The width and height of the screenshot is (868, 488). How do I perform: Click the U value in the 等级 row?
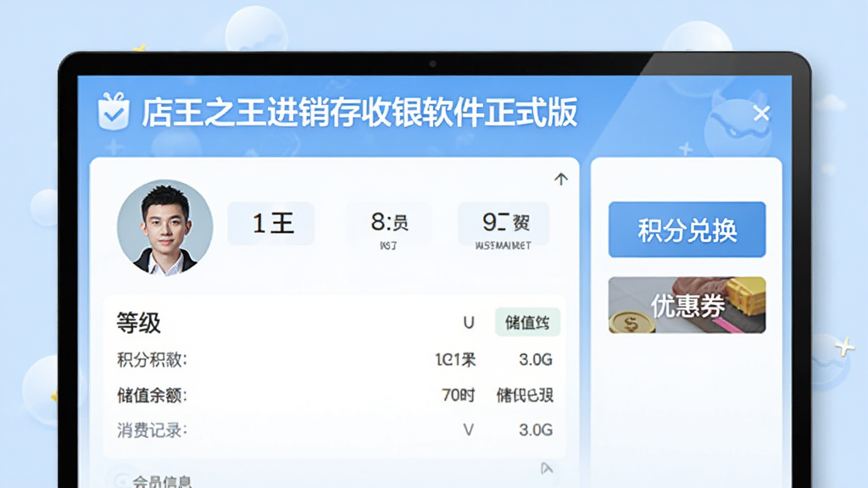[x=468, y=323]
